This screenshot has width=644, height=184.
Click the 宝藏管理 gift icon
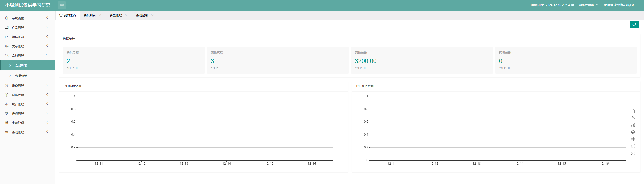click(x=7, y=123)
